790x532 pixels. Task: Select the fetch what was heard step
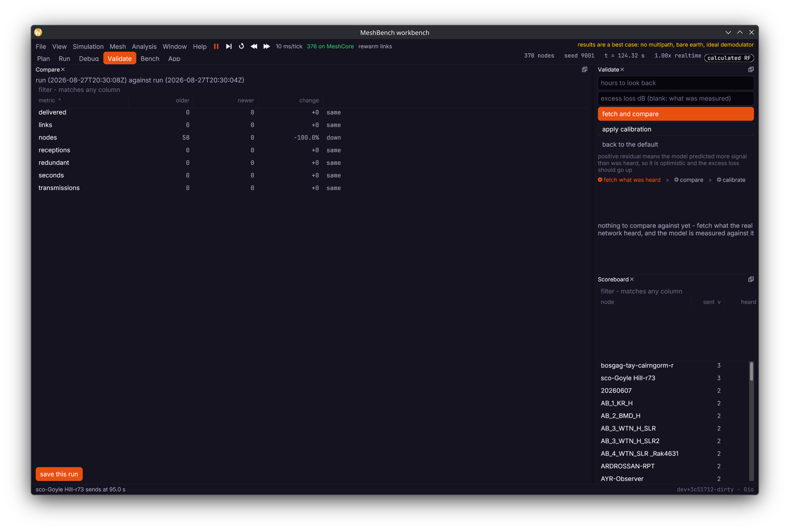tap(629, 180)
